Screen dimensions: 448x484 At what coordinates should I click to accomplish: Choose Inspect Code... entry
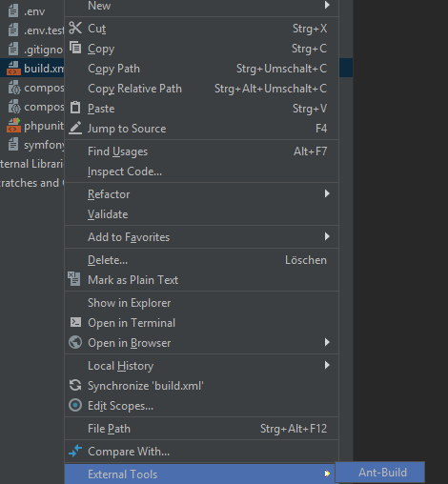pos(201,171)
